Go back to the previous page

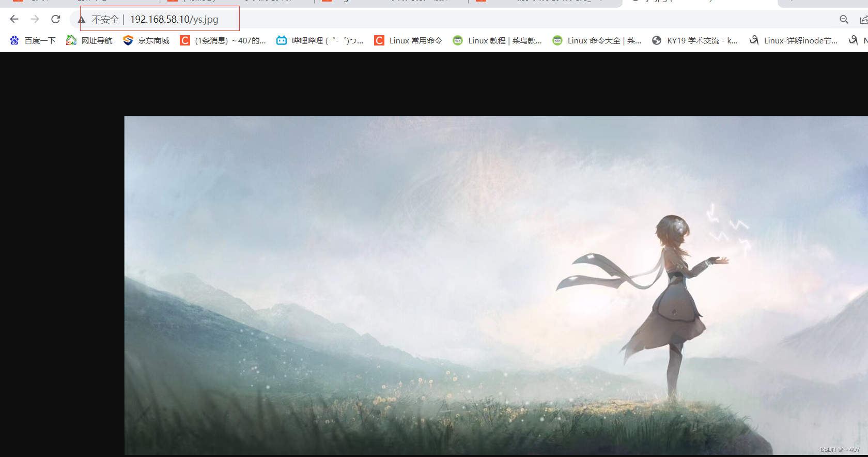pos(14,19)
